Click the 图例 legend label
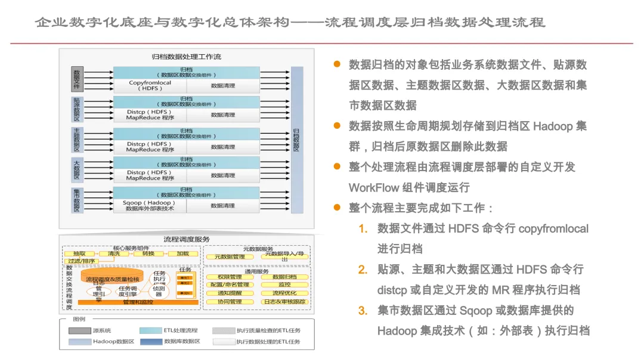Viewport: 644px width, 362px height. [79, 319]
